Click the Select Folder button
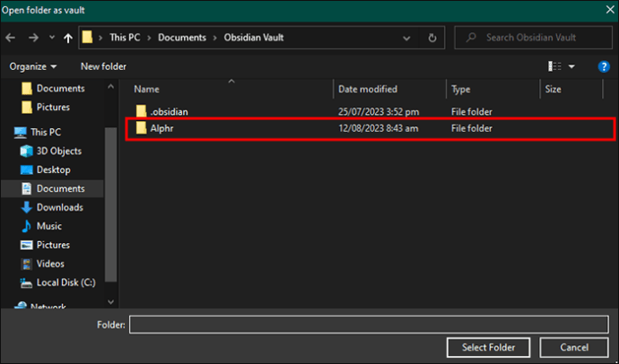This screenshot has width=619, height=364. (x=488, y=348)
